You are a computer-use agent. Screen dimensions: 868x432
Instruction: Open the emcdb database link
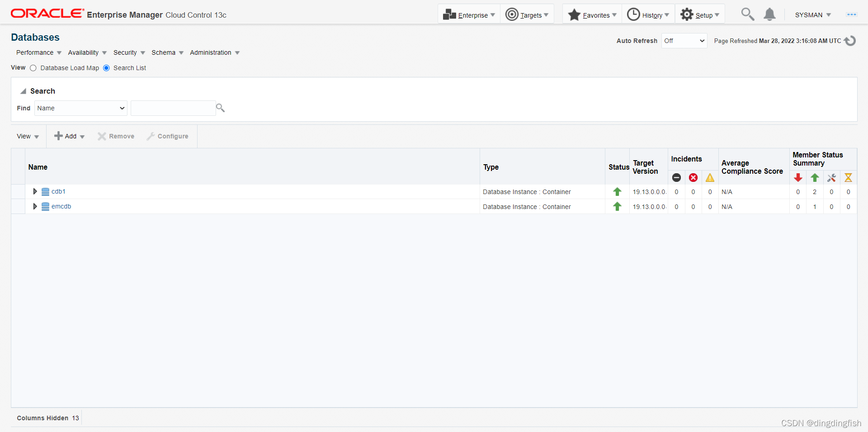pyautogui.click(x=61, y=206)
